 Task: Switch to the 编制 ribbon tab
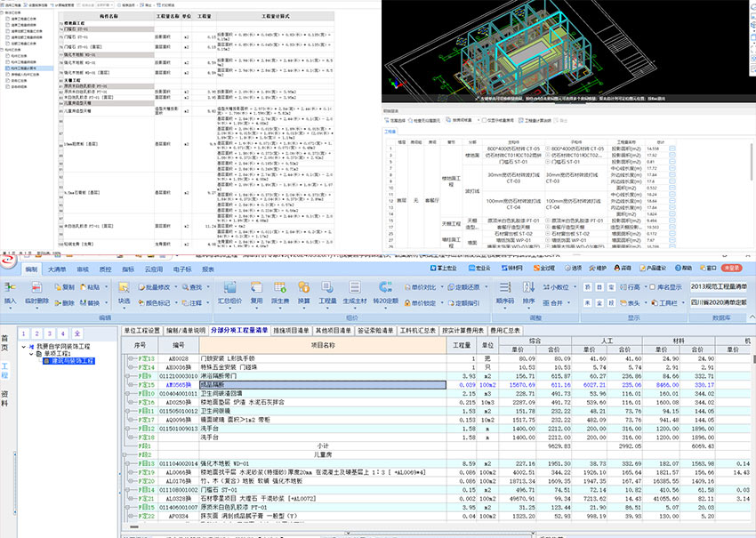point(32,269)
